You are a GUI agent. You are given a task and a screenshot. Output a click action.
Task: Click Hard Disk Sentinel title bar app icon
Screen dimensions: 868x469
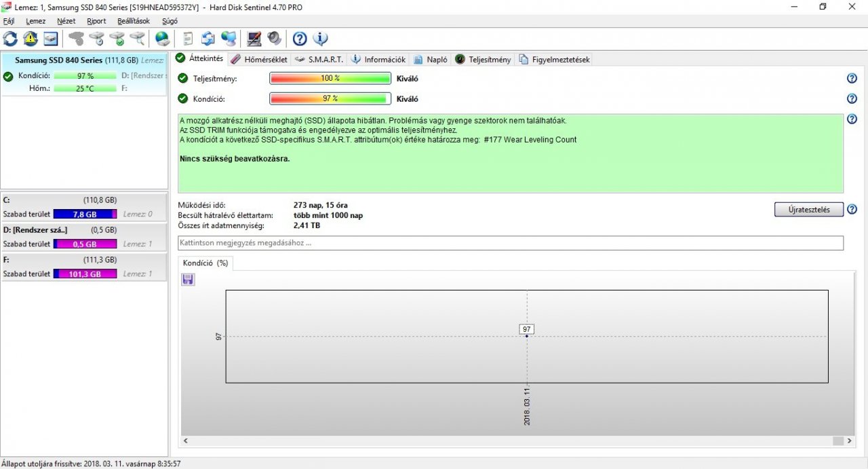7,7
